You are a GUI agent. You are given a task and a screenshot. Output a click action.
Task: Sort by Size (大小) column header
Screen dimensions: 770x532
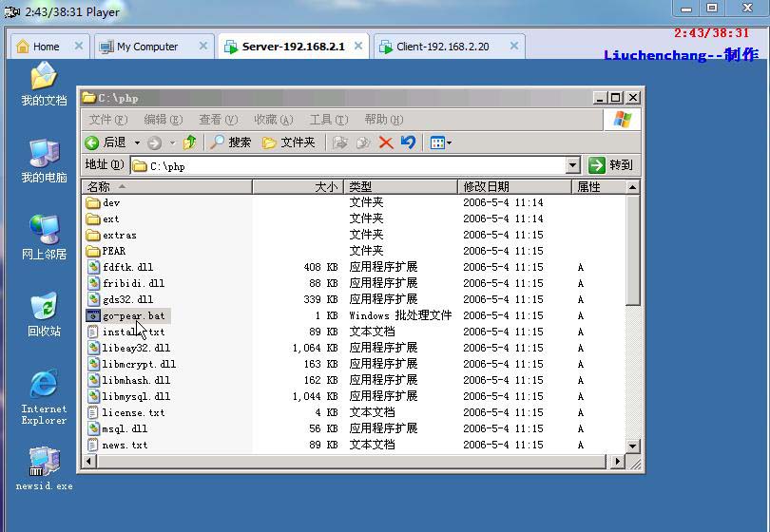[298, 186]
